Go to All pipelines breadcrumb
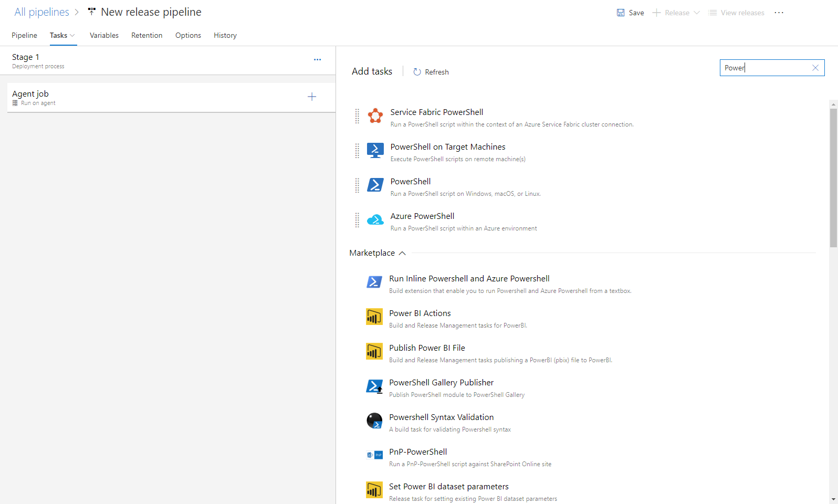 41,12
